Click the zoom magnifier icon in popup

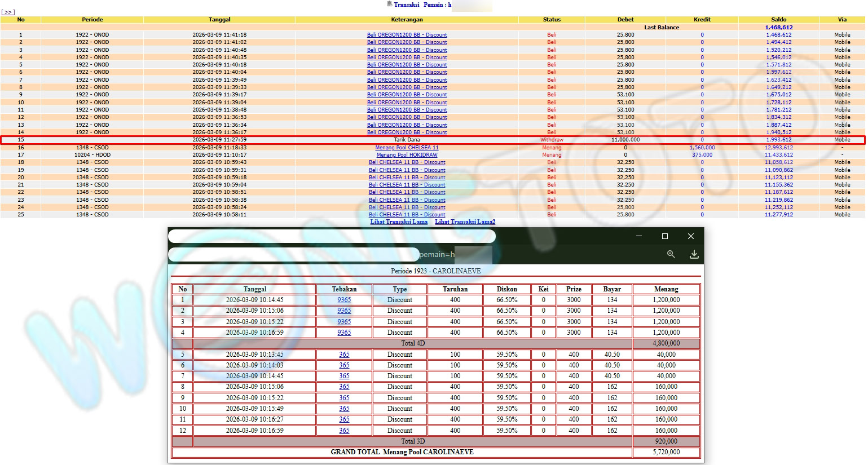(x=671, y=254)
